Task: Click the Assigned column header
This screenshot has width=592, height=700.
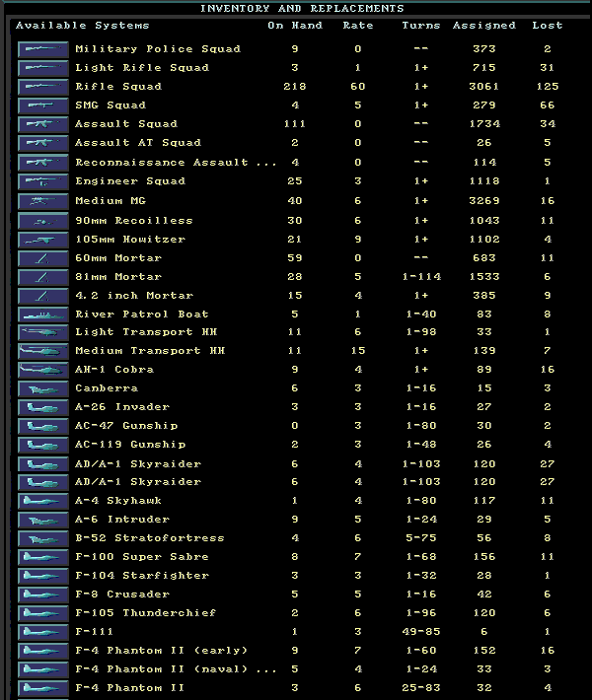Action: coord(484,26)
